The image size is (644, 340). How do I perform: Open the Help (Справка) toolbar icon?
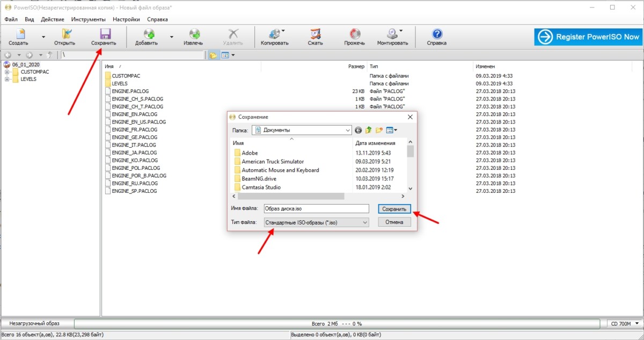click(436, 34)
